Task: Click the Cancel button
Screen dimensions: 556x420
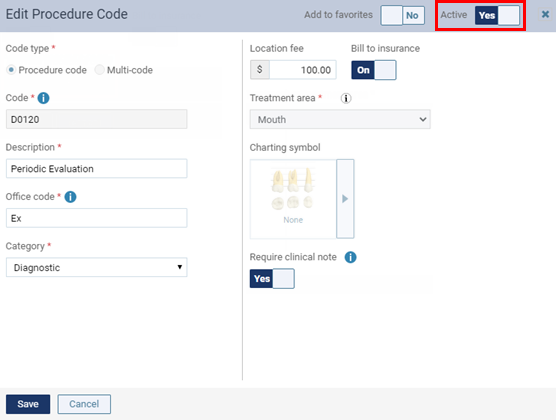Action: (84, 404)
